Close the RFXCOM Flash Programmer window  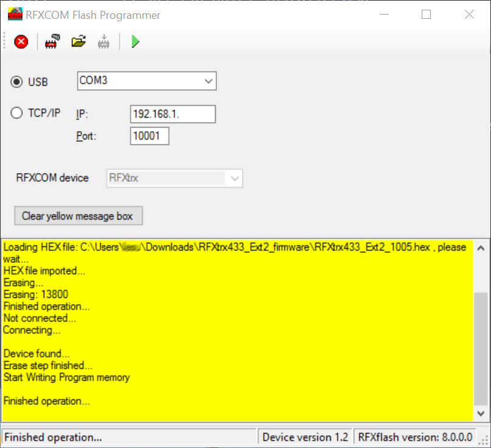click(x=469, y=15)
